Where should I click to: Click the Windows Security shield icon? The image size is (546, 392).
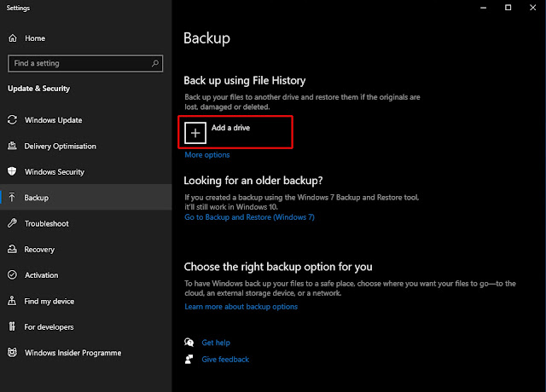click(x=12, y=172)
